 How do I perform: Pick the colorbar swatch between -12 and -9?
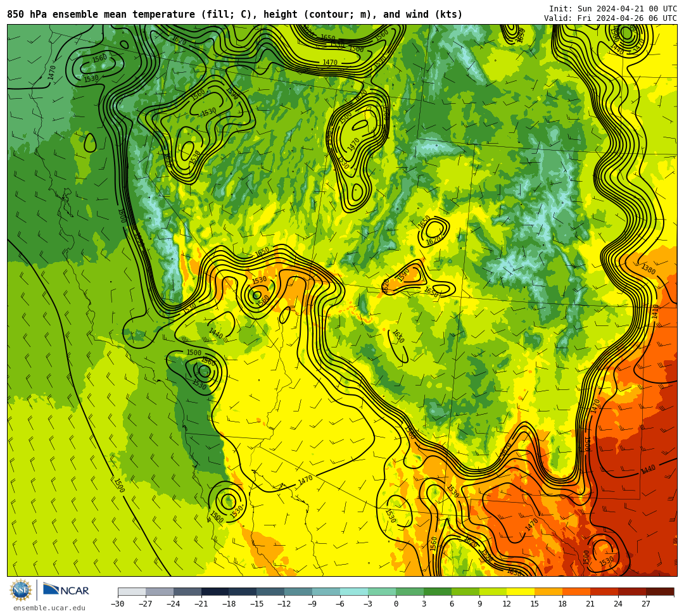[x=298, y=591]
